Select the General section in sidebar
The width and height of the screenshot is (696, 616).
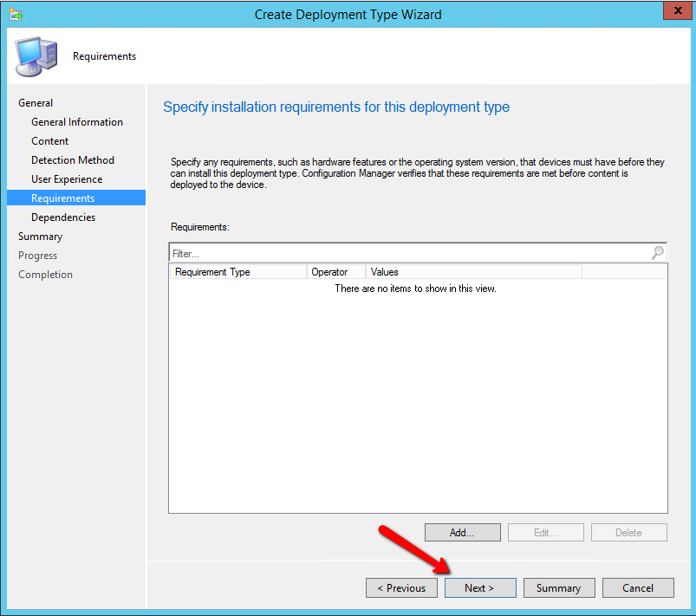pos(36,103)
